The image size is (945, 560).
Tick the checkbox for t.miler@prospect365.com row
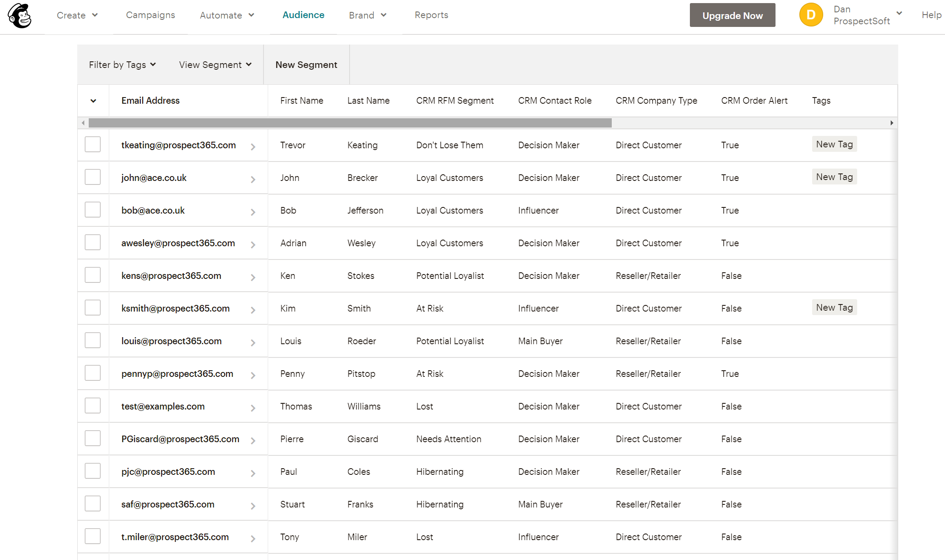coord(93,536)
